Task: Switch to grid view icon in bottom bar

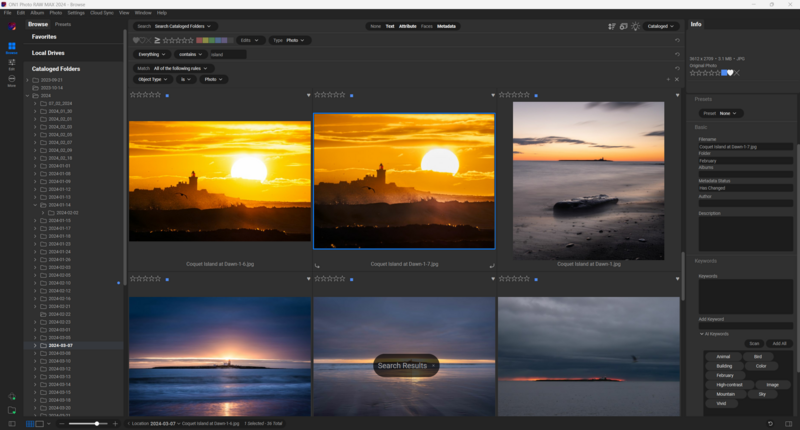Action: [30, 423]
